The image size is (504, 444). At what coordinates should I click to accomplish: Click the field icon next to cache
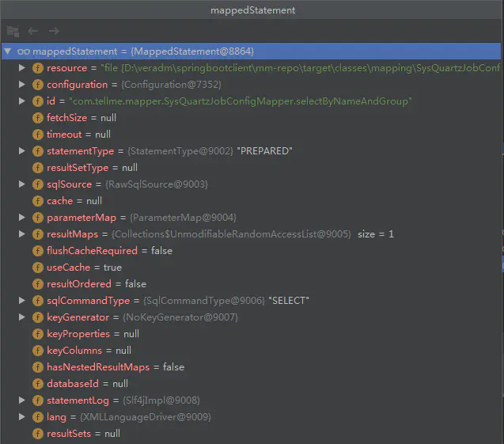[38, 201]
